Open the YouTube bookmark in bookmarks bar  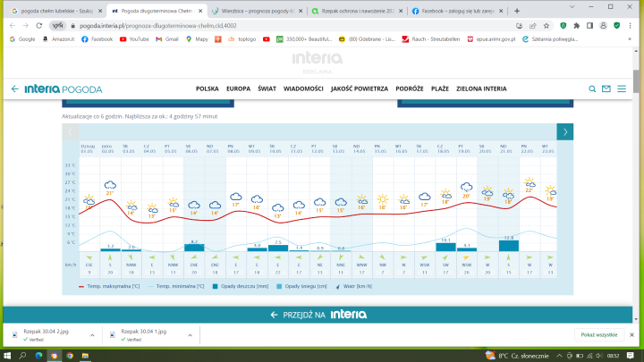click(x=134, y=39)
